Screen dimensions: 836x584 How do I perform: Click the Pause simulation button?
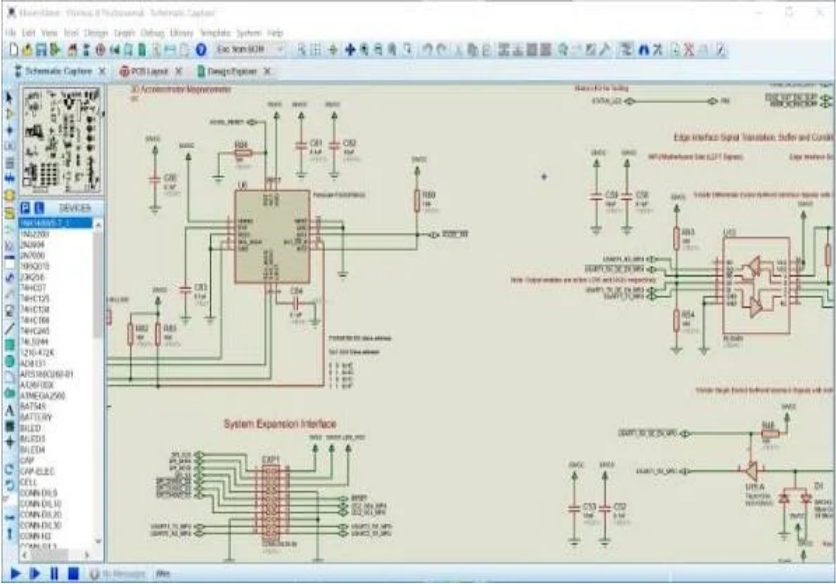coord(54,574)
